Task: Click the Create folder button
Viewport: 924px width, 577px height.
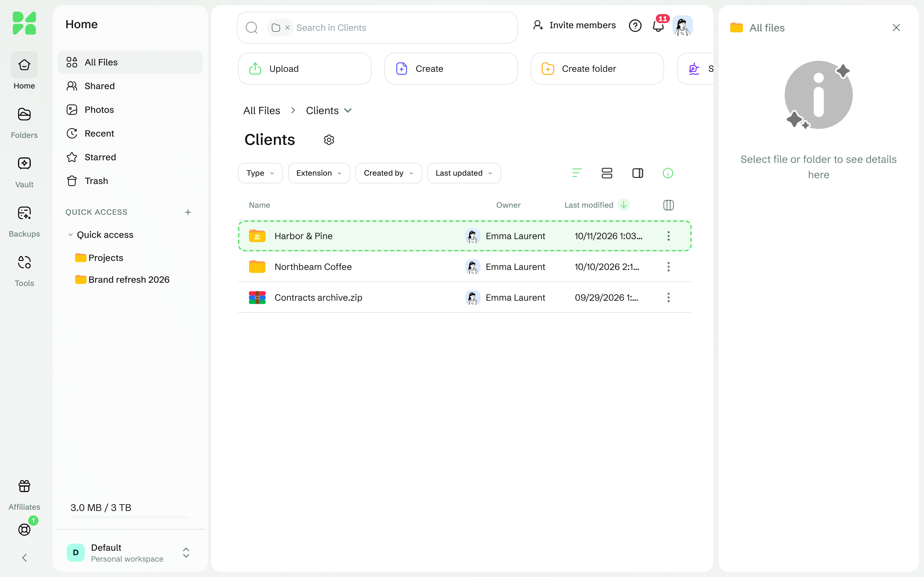Action: tap(597, 69)
